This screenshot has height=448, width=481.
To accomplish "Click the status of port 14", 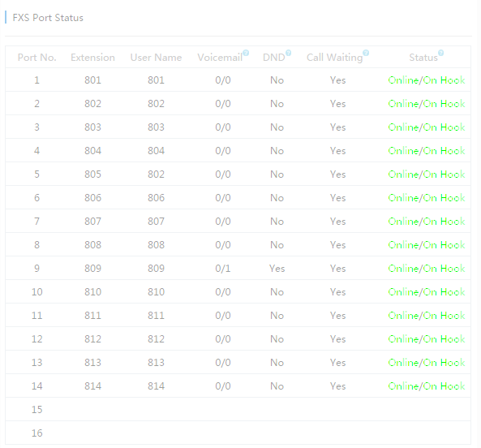I will [427, 386].
